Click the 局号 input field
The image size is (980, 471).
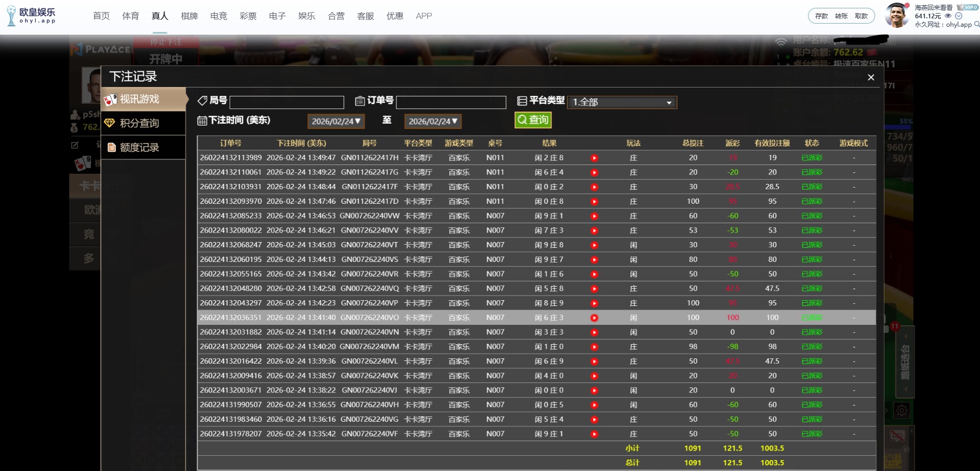pyautogui.click(x=287, y=102)
